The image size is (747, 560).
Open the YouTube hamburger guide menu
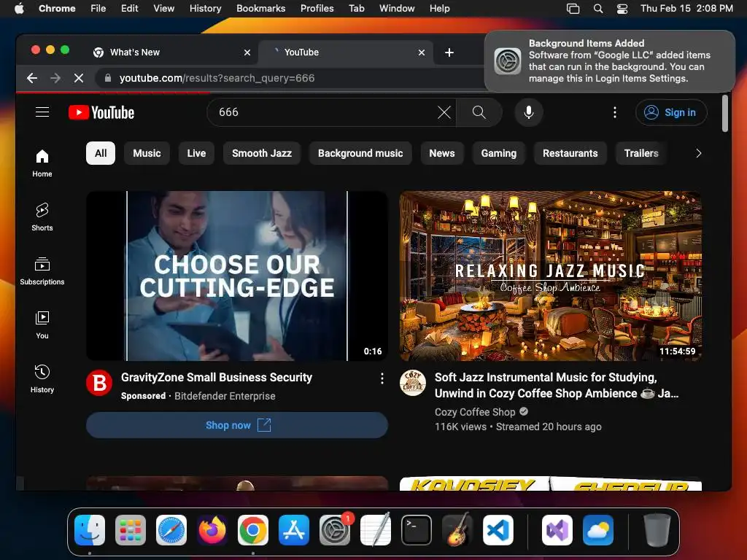coord(42,112)
